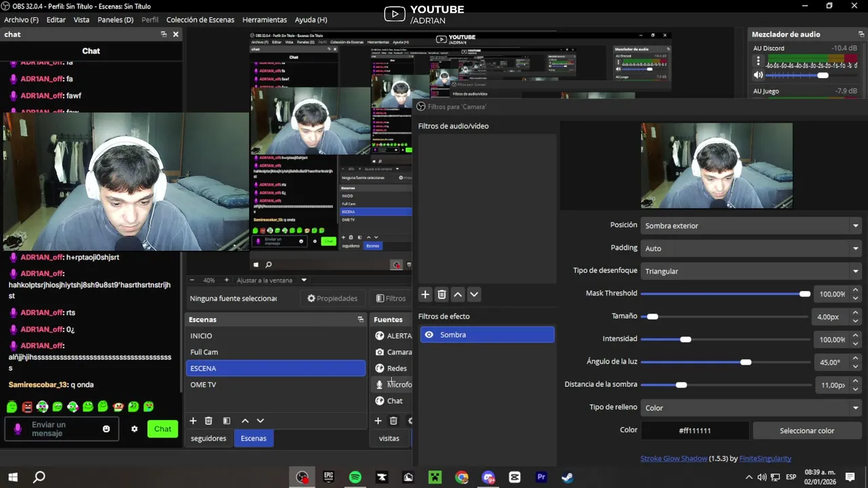Add a filter with plus icon

coord(425,294)
